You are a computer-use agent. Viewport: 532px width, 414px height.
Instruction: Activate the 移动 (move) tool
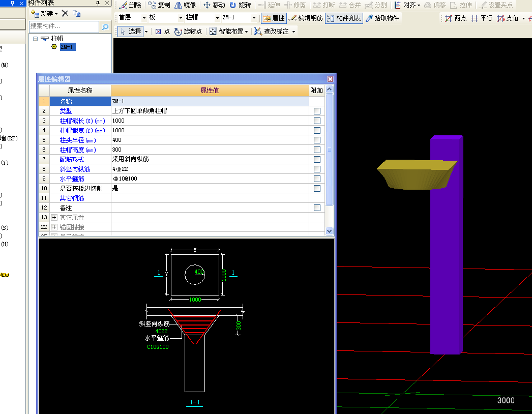[214, 5]
